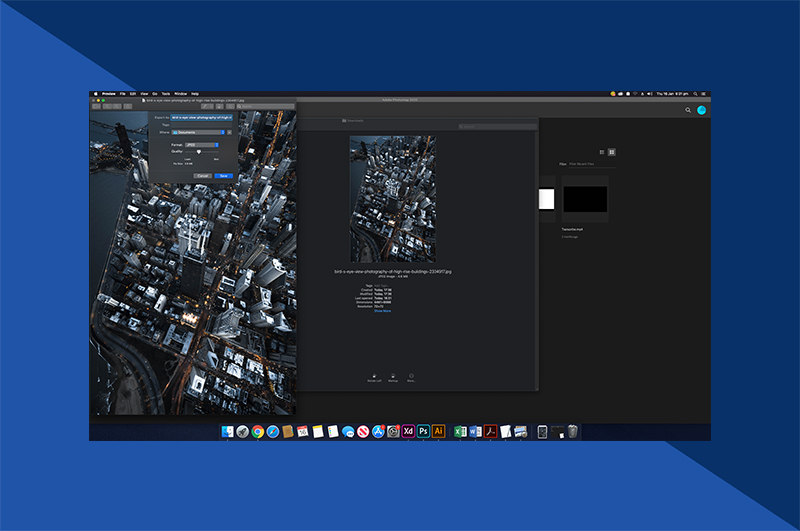Open Adobe XD from the Dock
This screenshot has width=800, height=531.
(x=408, y=432)
